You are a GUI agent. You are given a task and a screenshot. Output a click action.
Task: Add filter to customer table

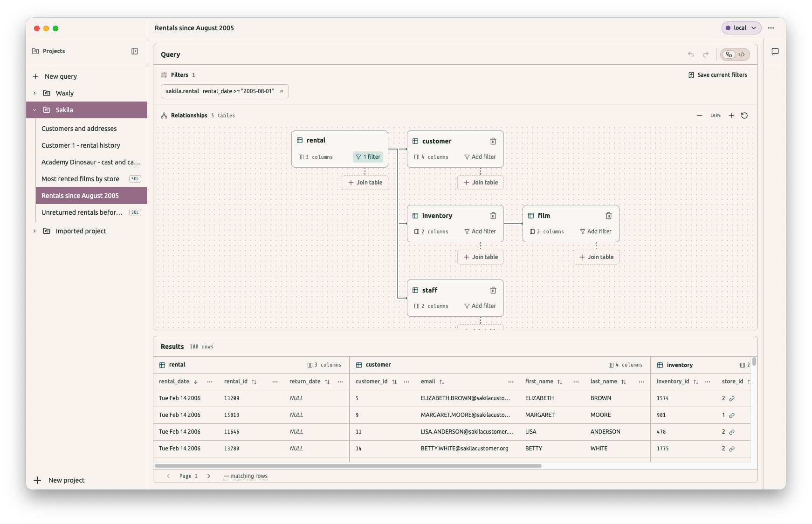(x=480, y=157)
